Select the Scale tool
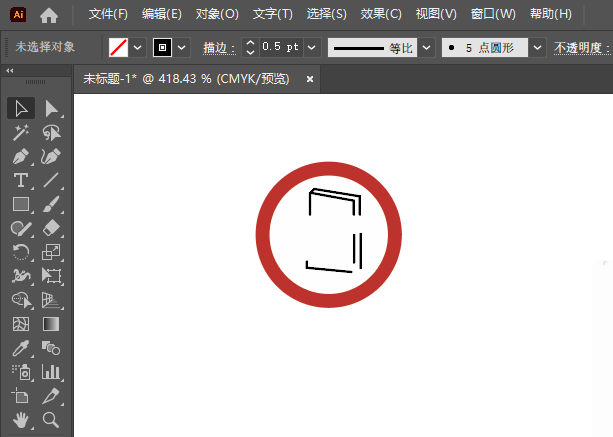 (x=51, y=252)
